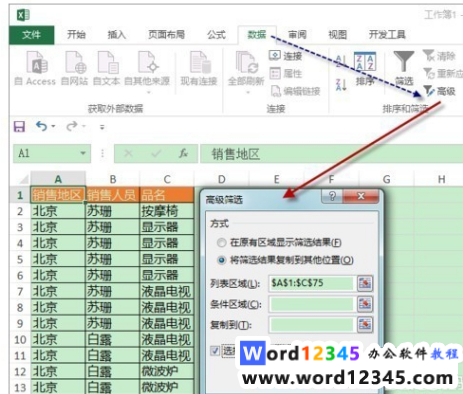This screenshot has height=394, width=463.
Task: Collapse dialog button for Criteria range
Action: pos(365,304)
